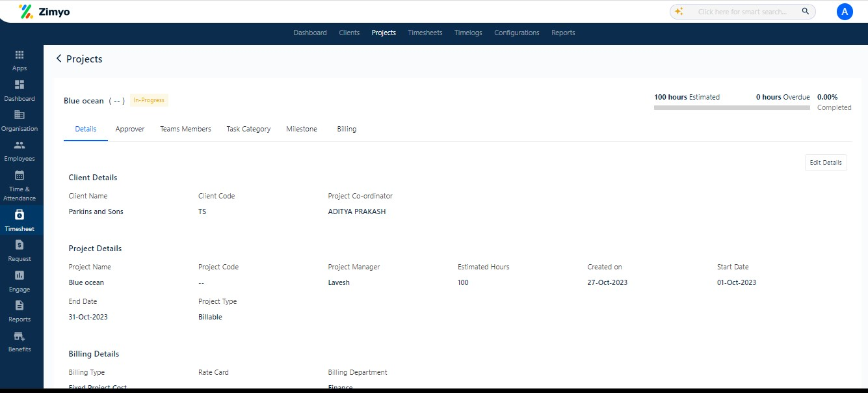Image resolution: width=868 pixels, height=393 pixels.
Task: Switch to the Billing tab
Action: click(347, 129)
